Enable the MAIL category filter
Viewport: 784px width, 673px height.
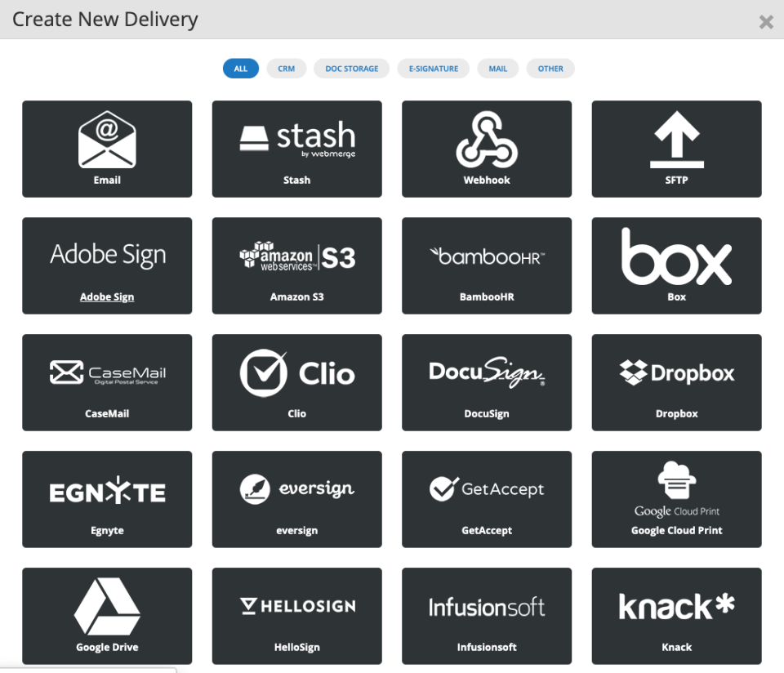coord(498,69)
